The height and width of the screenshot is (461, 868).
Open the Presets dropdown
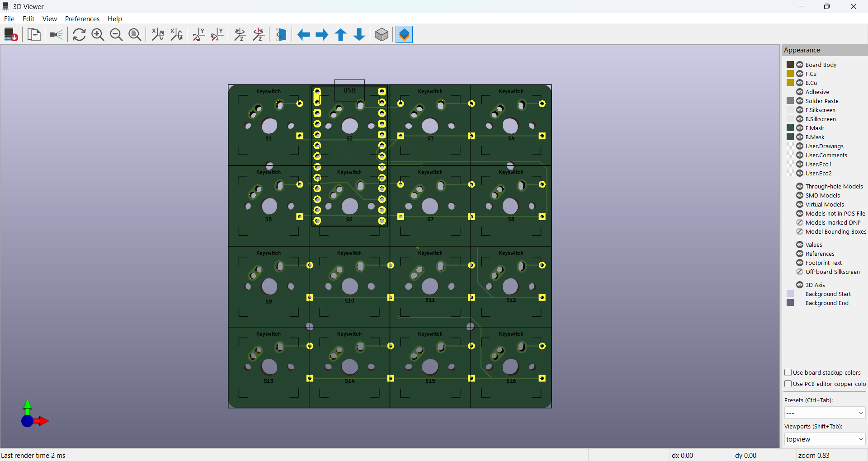825,413
